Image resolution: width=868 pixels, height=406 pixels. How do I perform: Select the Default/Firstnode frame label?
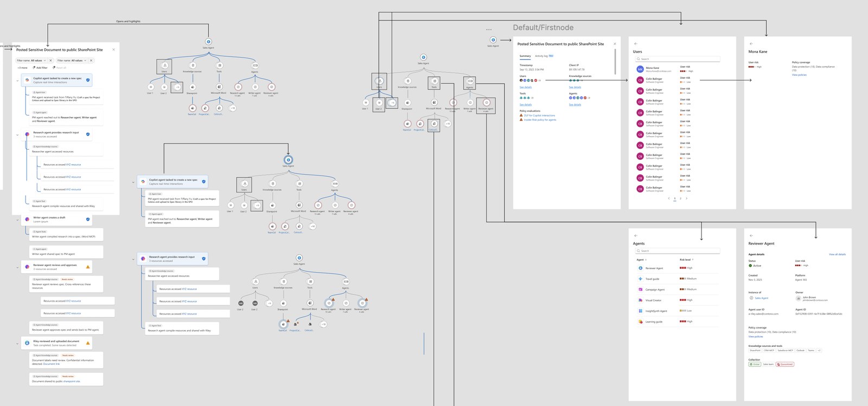(x=543, y=28)
